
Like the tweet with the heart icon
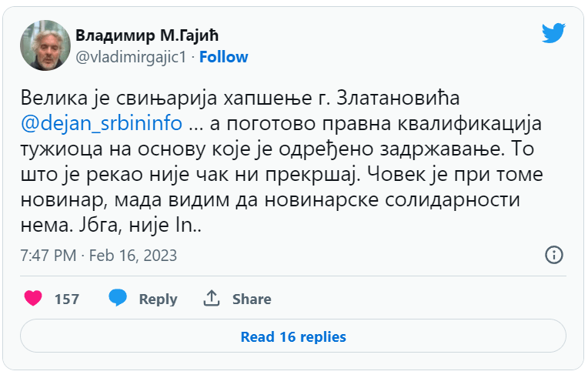click(x=33, y=298)
